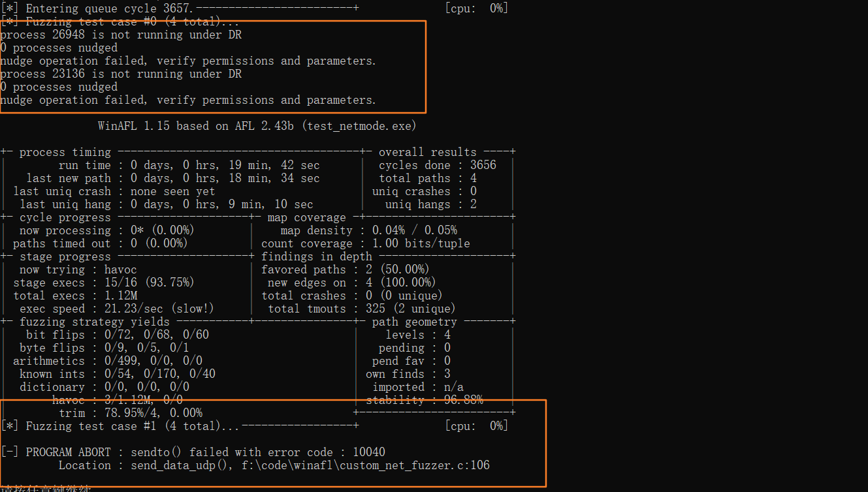868x492 pixels.
Task: Click the run time value
Action: (225, 165)
